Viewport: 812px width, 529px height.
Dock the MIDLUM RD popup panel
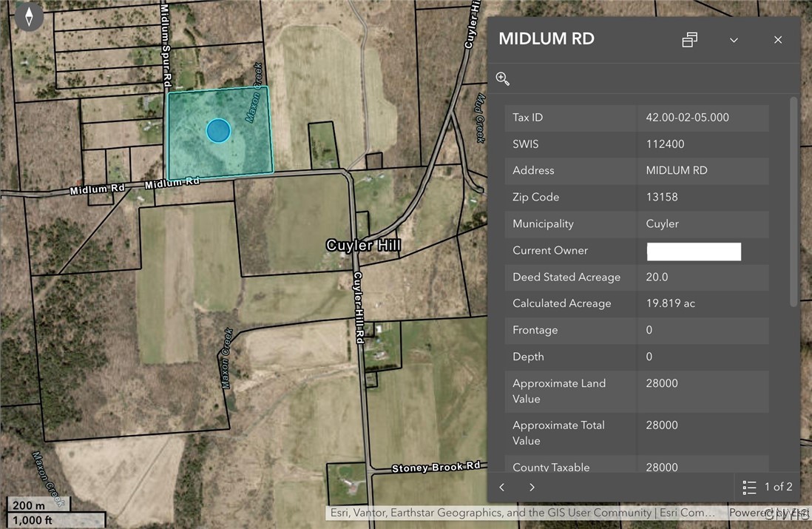click(x=689, y=40)
